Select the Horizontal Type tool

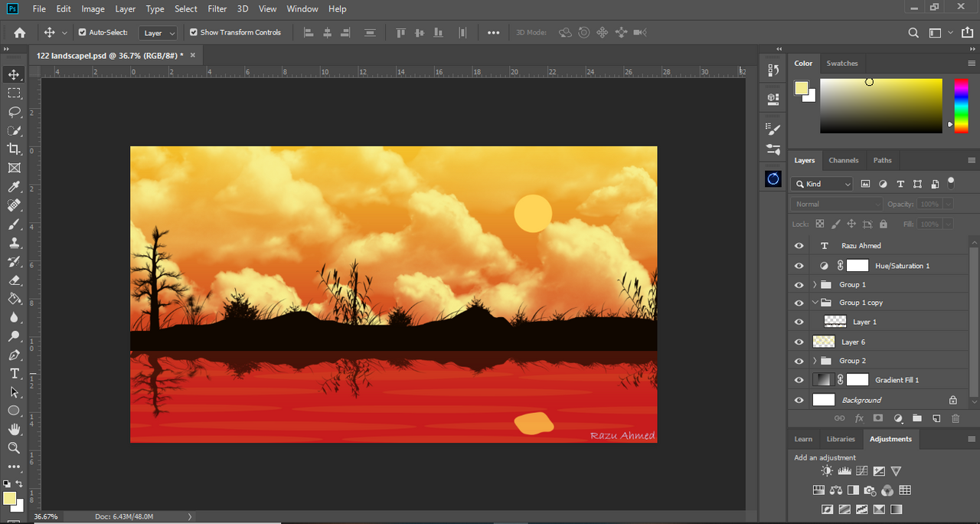click(14, 373)
